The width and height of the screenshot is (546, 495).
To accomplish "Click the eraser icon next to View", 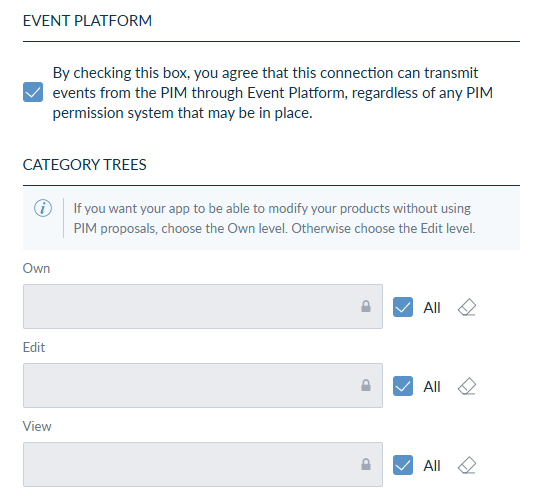I will pos(467,465).
